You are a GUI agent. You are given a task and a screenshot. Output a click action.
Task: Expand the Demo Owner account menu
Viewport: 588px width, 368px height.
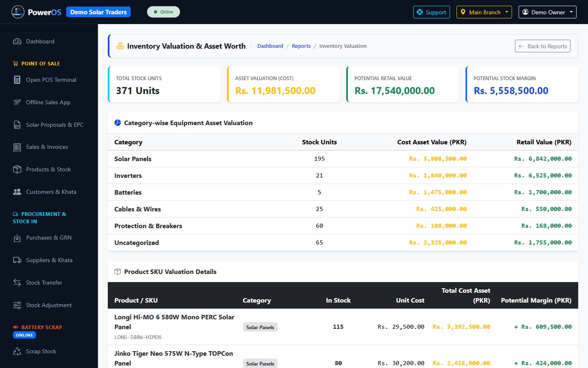547,12
